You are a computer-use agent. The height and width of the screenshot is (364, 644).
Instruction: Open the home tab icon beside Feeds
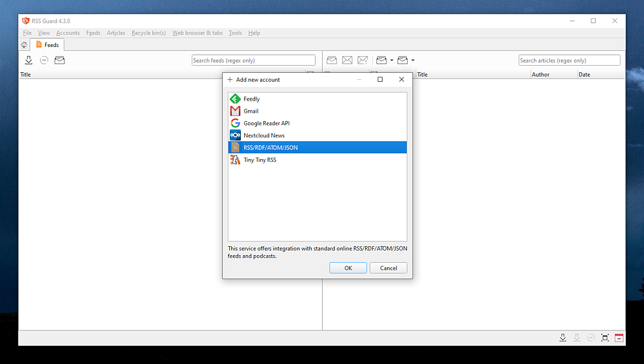pyautogui.click(x=24, y=45)
